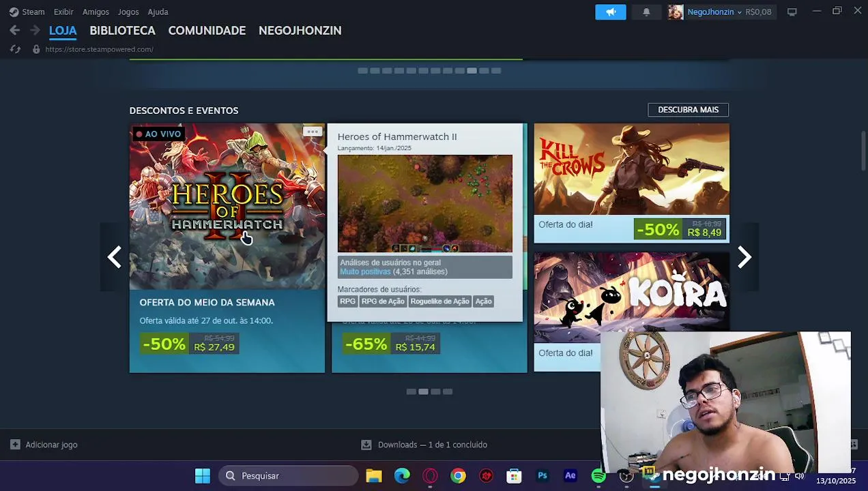868x491 pixels.
Task: Click the Adicionar jogo button
Action: tap(44, 445)
